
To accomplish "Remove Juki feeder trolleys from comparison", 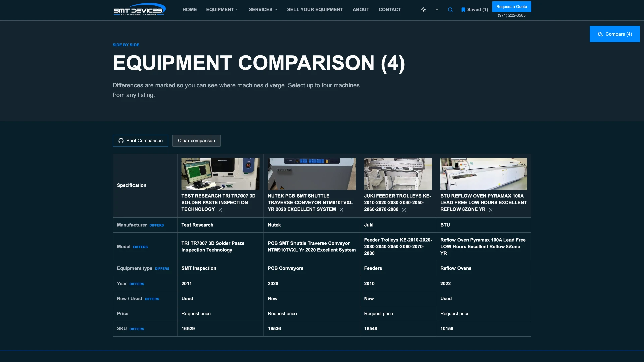I will pyautogui.click(x=404, y=210).
